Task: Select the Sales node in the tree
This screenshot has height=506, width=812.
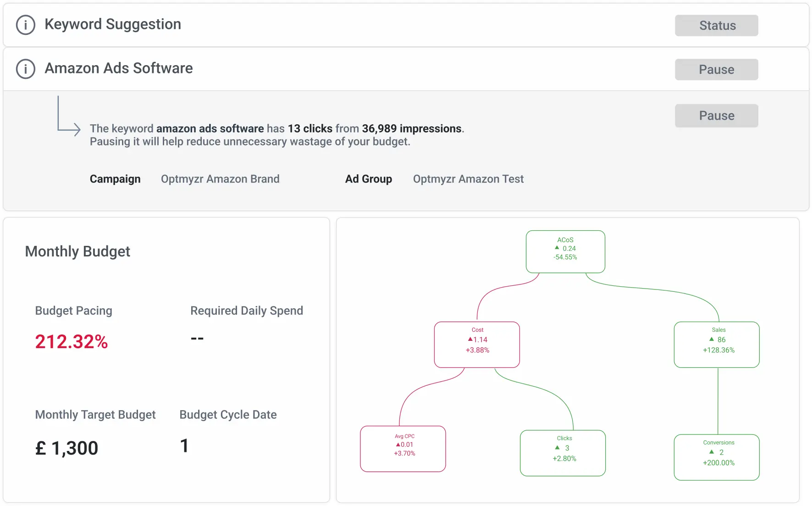Action: 717,345
